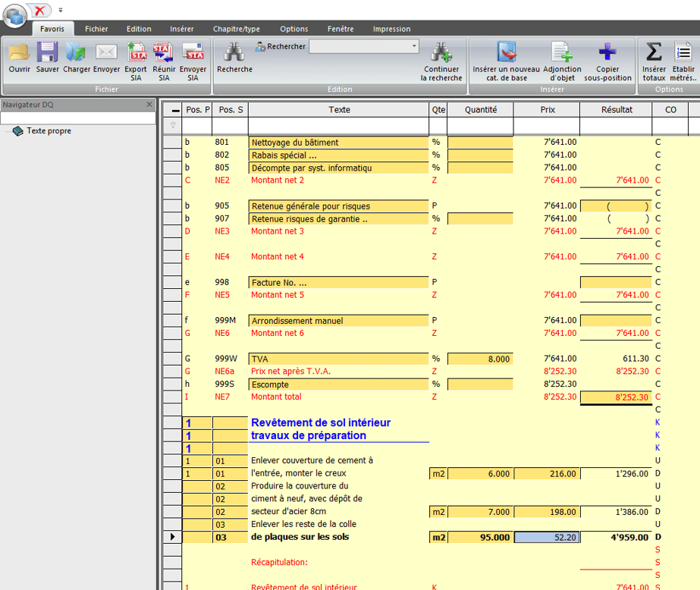Click the red X quick access icon
Viewport: 700px width, 590px height.
point(39,10)
